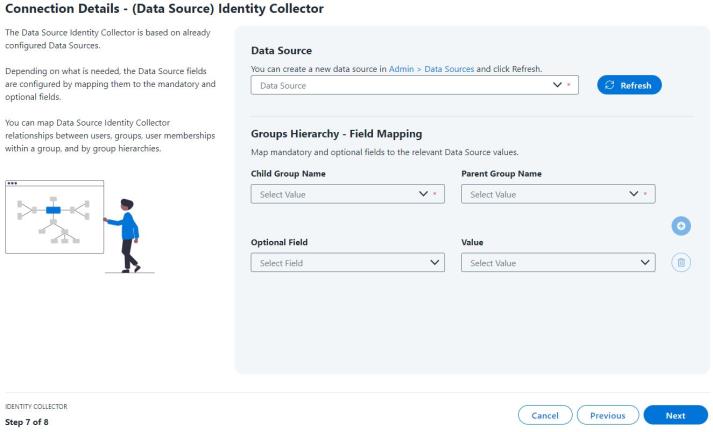Click the chevron arrow in the Child Group Name field

coord(423,194)
